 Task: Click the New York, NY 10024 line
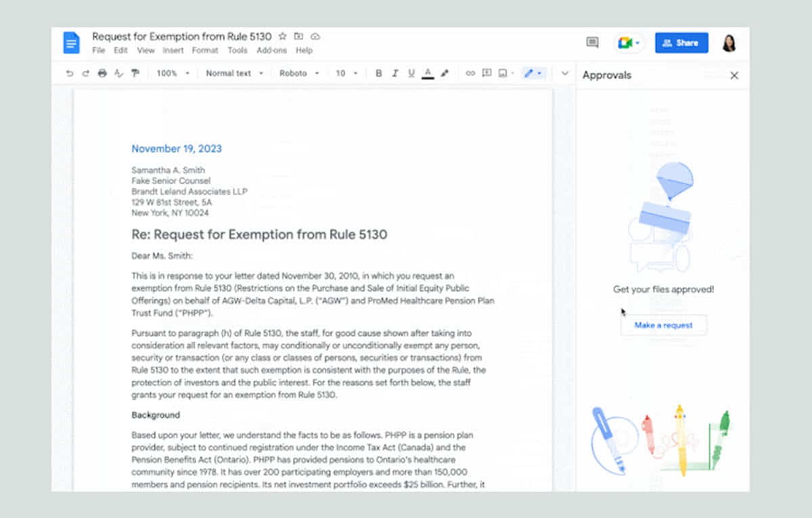coord(170,213)
